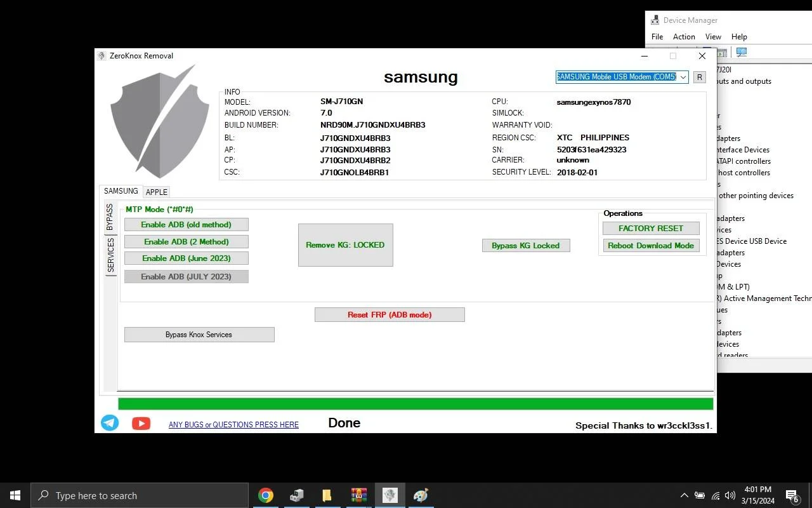Open the Windows Start menu
Screen dimensions: 812x508
pos(15,495)
